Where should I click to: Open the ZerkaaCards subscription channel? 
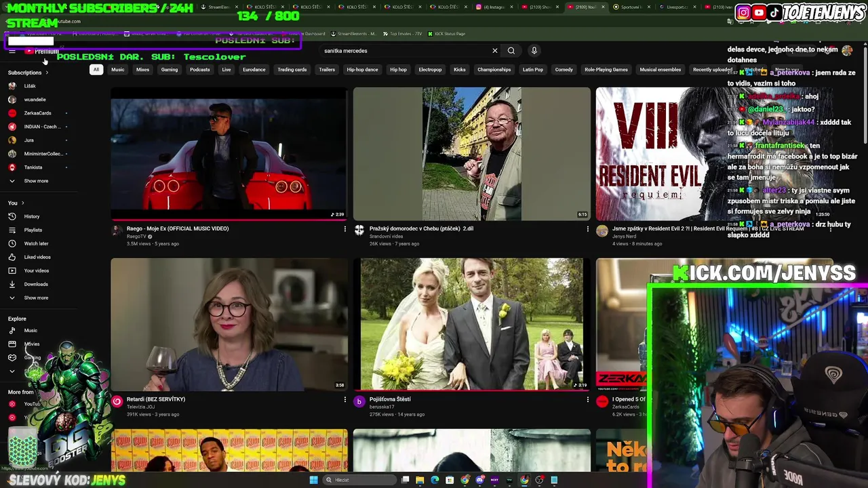[37, 113]
